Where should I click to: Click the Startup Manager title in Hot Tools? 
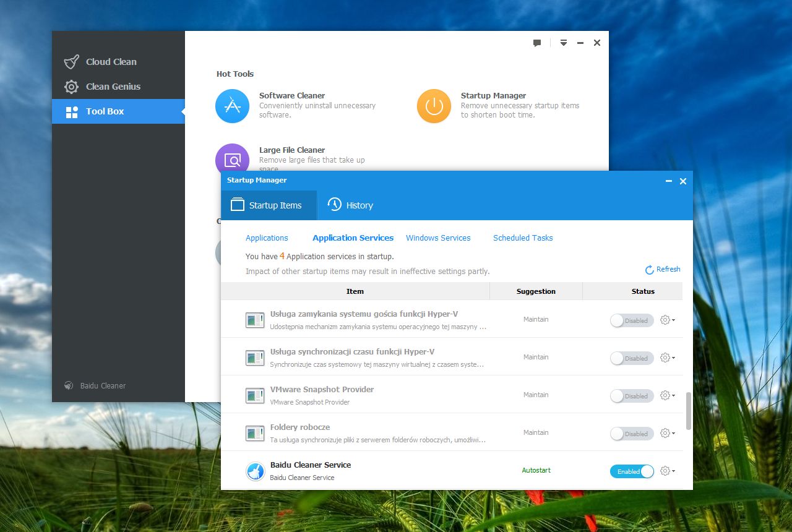click(493, 96)
